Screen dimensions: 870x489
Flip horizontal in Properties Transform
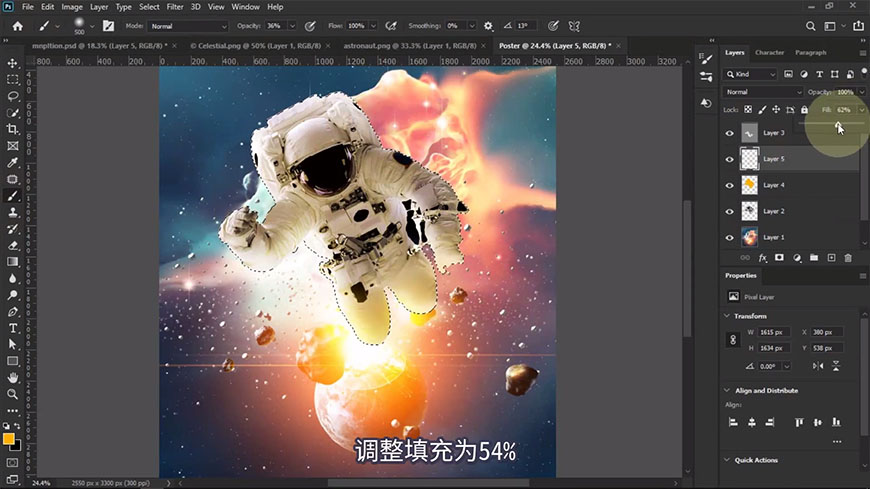coord(818,366)
